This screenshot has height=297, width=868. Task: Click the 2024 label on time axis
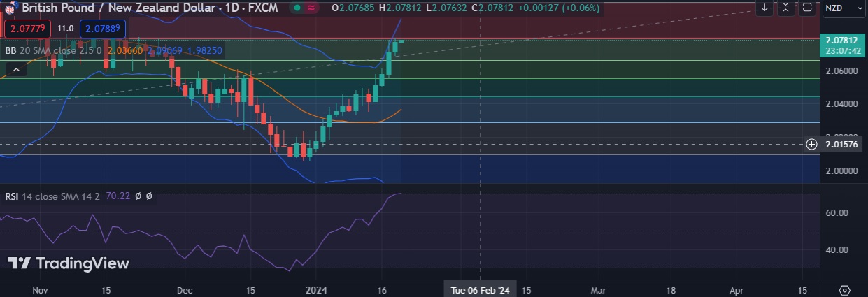pos(315,289)
